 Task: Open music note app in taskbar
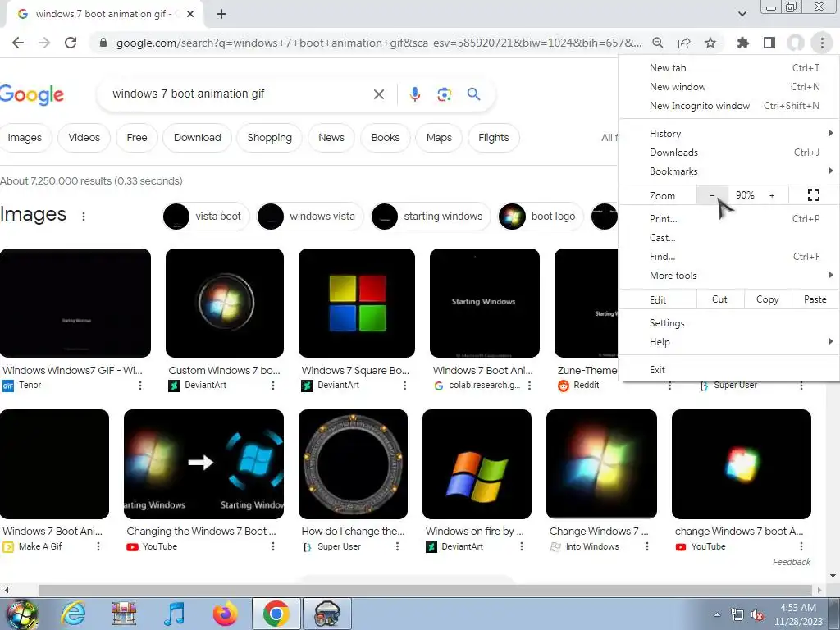[x=174, y=614]
